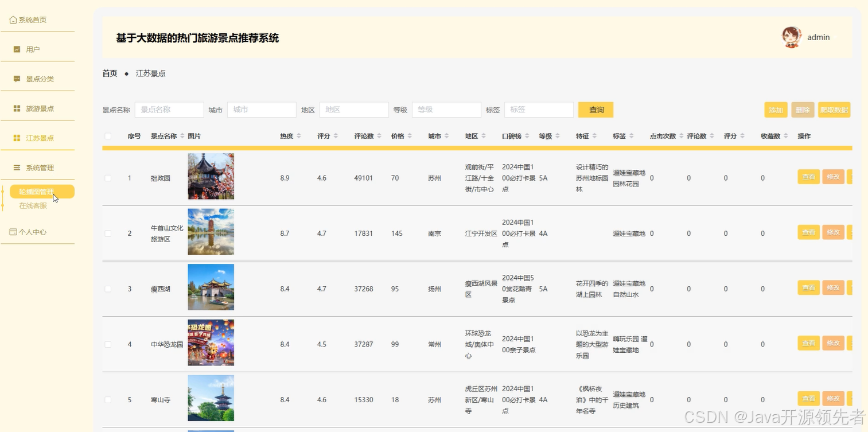Click the sort arrows on 特征 column
Screen dimensions: 868x432
pyautogui.click(x=594, y=136)
